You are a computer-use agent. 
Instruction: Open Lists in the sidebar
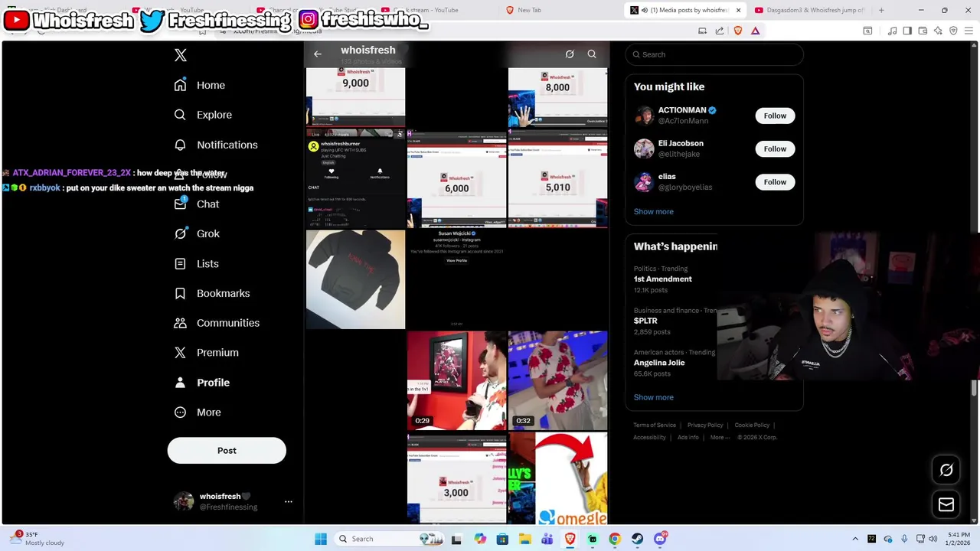tap(196, 263)
